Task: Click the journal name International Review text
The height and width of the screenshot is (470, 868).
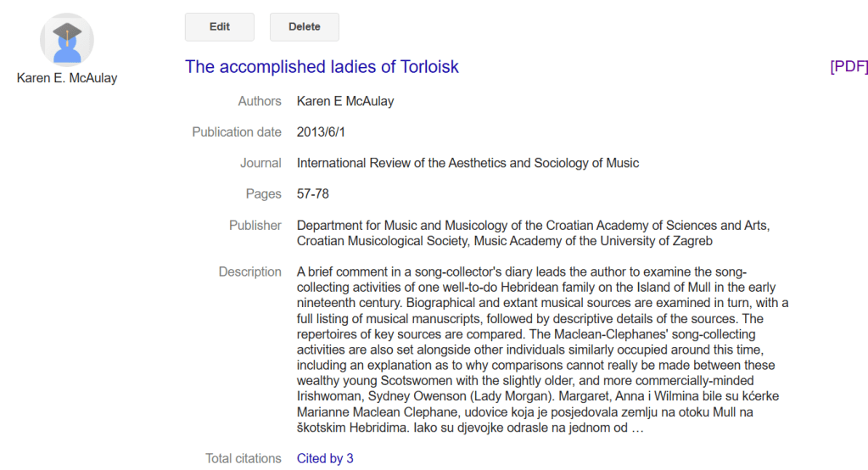Action: [468, 163]
